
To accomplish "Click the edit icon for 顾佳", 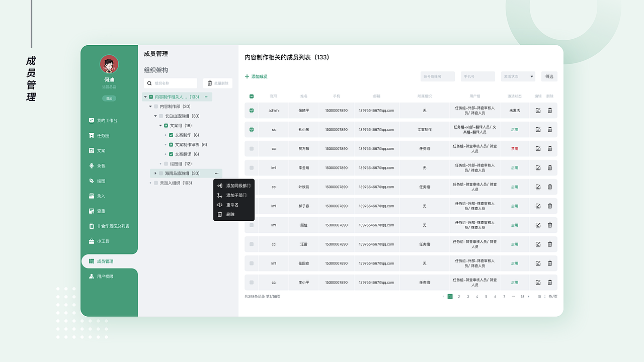I will coord(538,225).
